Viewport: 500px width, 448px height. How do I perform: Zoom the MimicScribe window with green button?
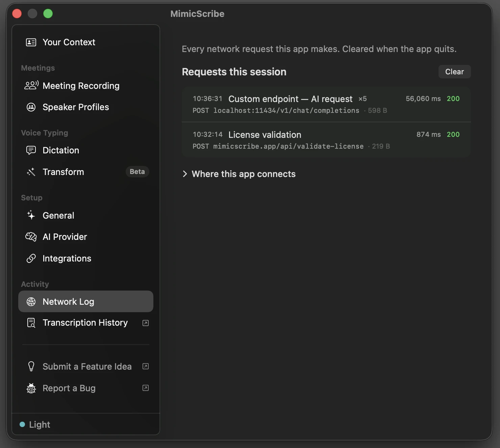[48, 14]
